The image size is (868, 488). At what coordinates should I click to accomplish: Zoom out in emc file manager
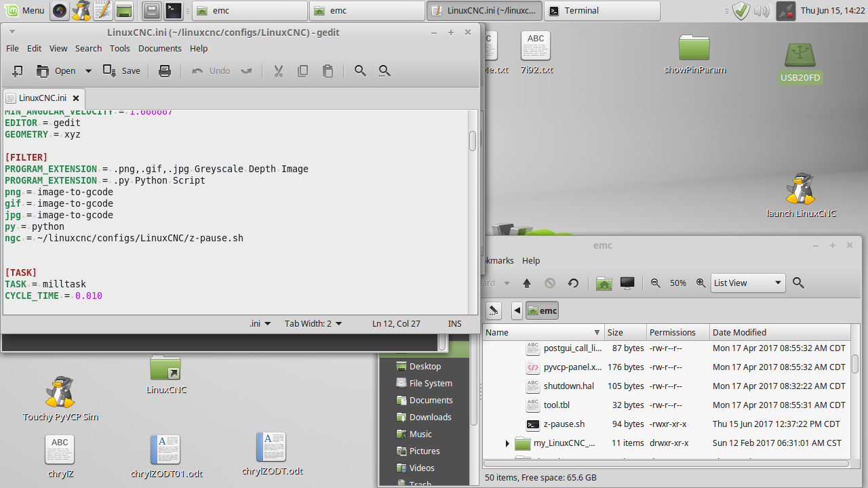coord(655,283)
